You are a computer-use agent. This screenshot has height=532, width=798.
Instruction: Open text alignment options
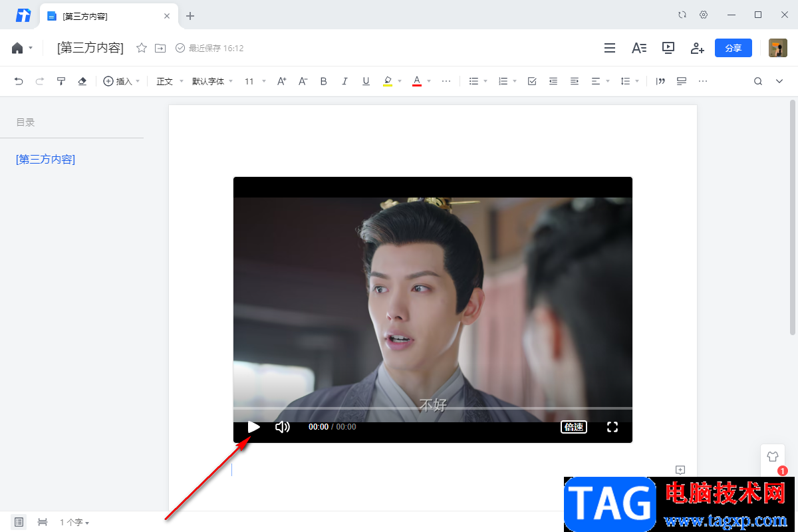pyautogui.click(x=600, y=81)
